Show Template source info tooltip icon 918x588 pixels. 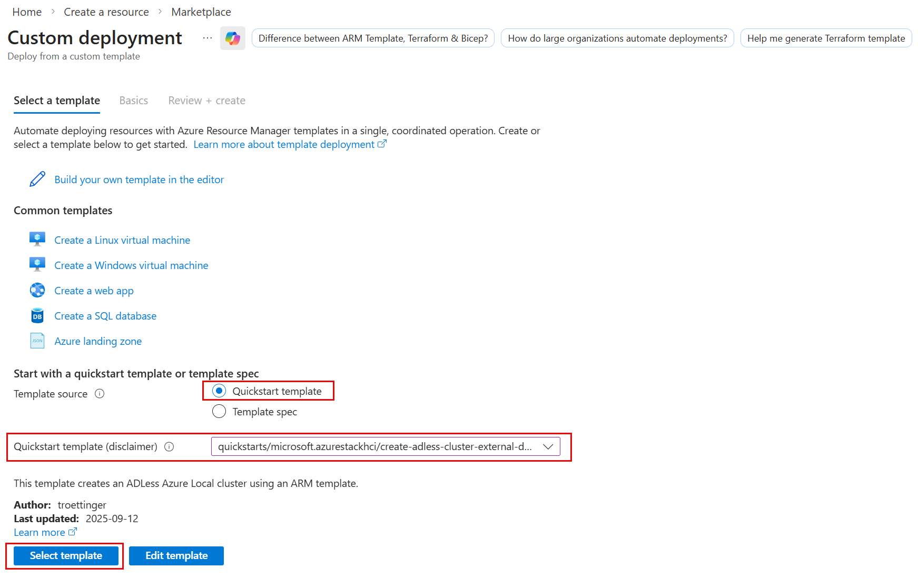tap(100, 394)
